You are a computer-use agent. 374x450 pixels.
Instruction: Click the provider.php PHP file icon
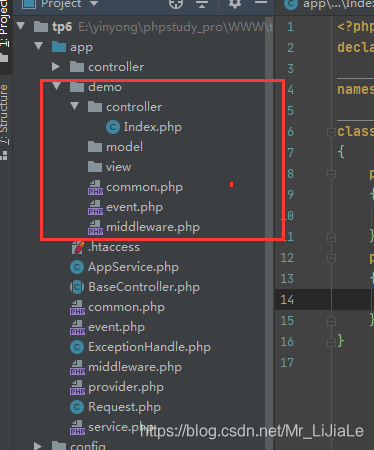[77, 387]
